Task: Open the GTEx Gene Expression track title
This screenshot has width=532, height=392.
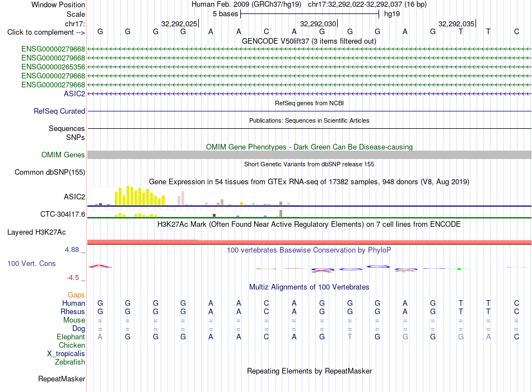Action: [309, 181]
